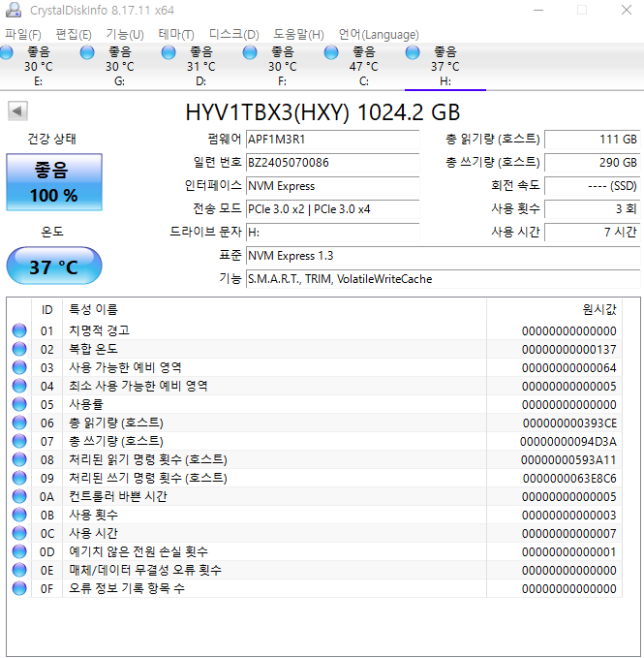Click status orb for attribute 0B 사용 횟수
644x658 pixels.
click(x=19, y=515)
